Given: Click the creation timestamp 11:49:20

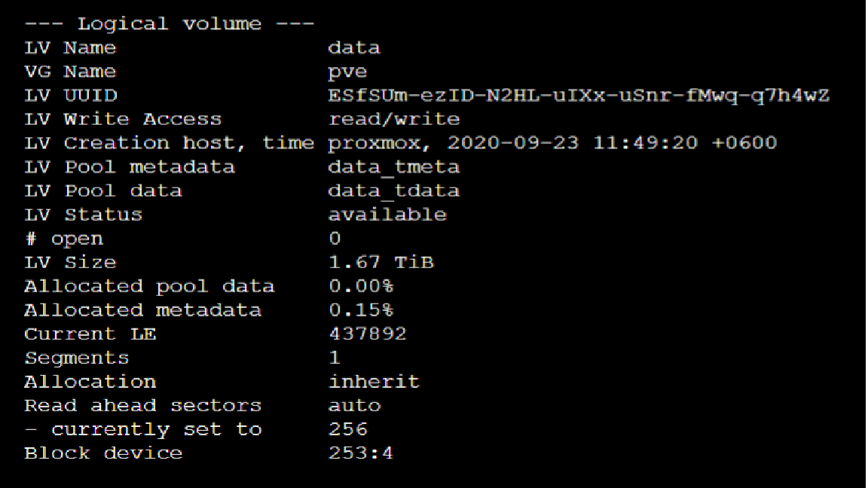Looking at the screenshot, I should click(646, 143).
